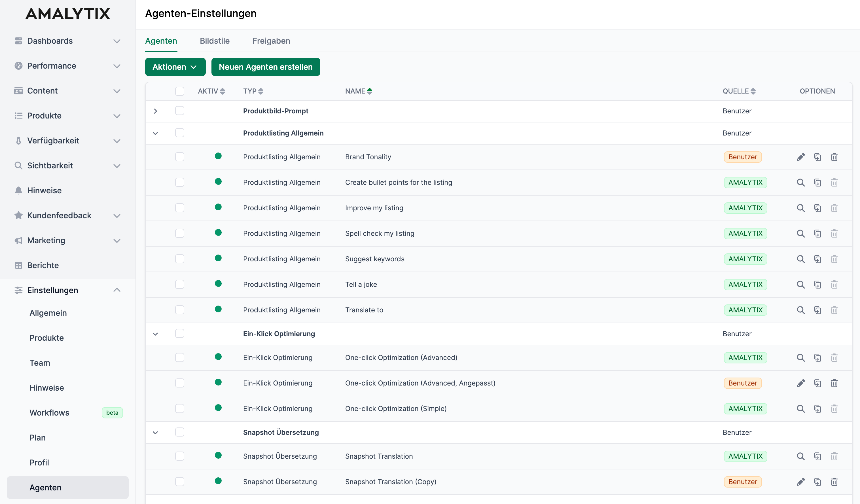Expand the Produktbild-Prompt group

[x=156, y=111]
